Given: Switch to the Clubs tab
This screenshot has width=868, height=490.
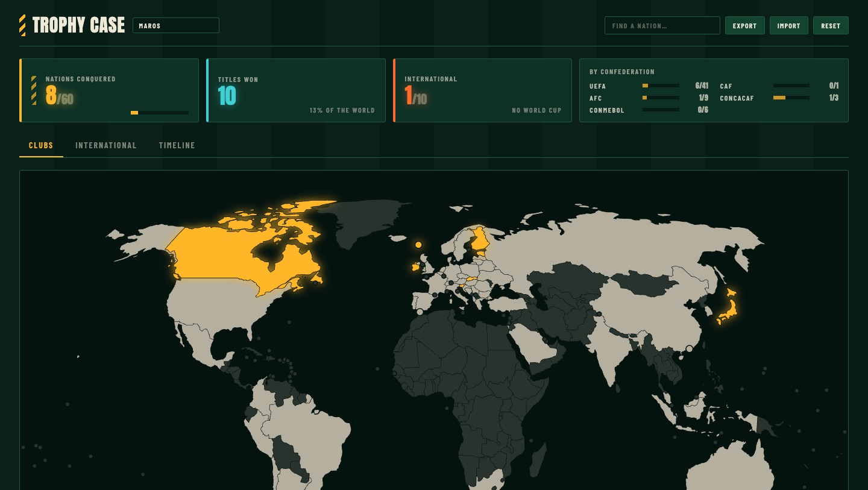Looking at the screenshot, I should tap(41, 145).
